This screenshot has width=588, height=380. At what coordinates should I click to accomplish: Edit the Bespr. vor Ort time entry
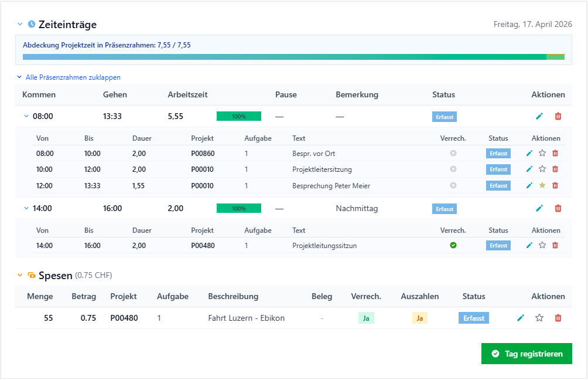point(529,153)
